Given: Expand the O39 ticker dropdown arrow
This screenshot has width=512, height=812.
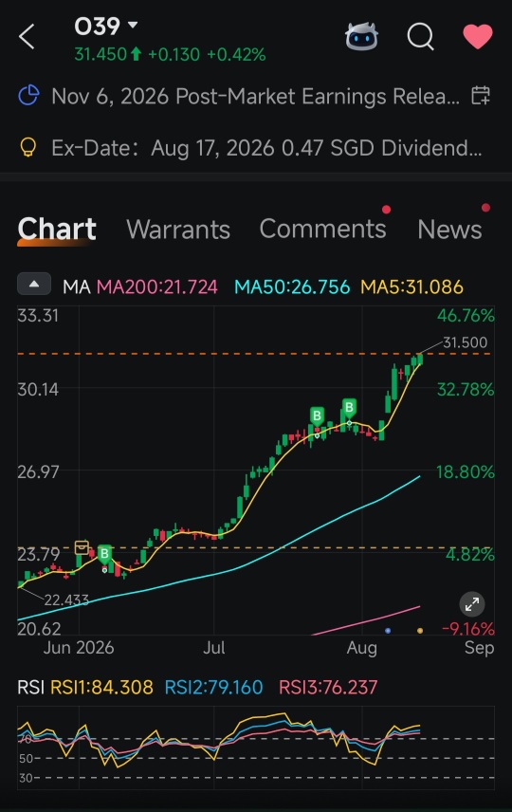Looking at the screenshot, I should pos(133,25).
